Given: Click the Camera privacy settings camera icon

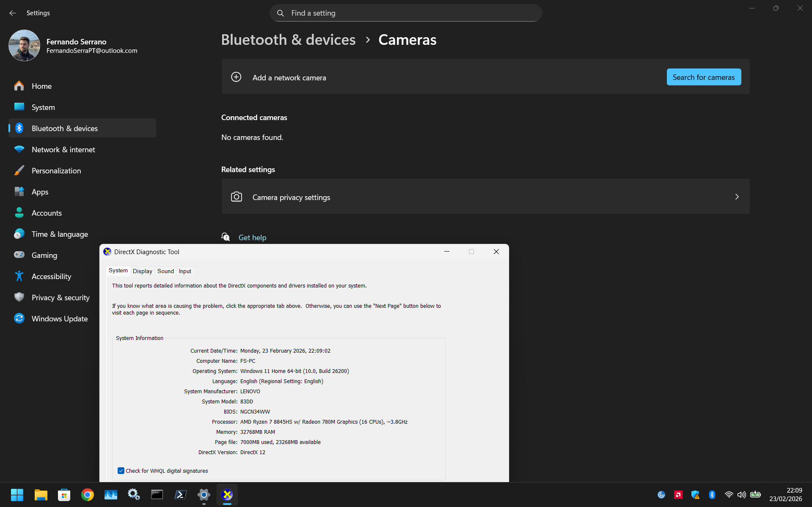Looking at the screenshot, I should (237, 197).
